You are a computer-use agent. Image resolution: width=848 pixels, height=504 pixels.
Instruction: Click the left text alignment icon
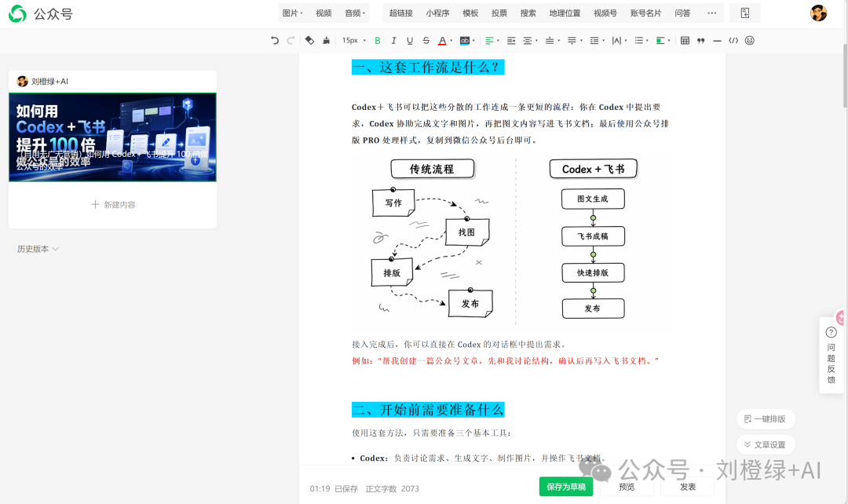(489, 41)
